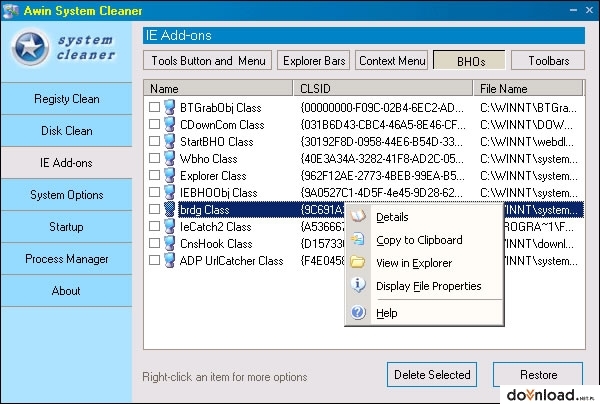Click the Delete Selected button

point(432,375)
